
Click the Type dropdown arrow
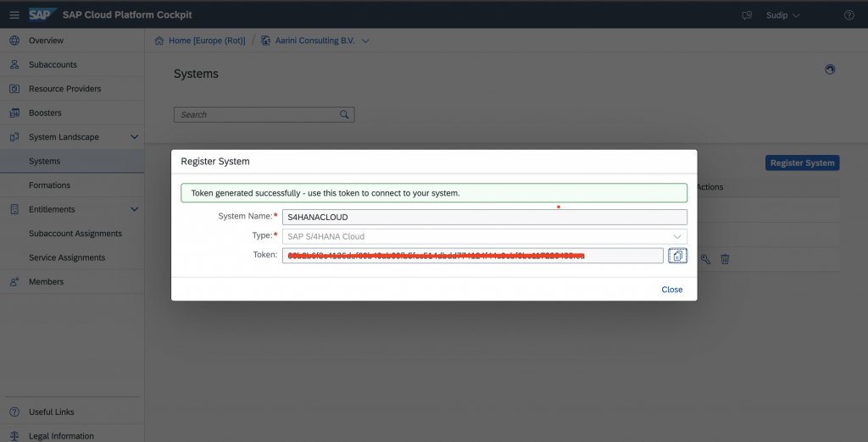pos(677,236)
